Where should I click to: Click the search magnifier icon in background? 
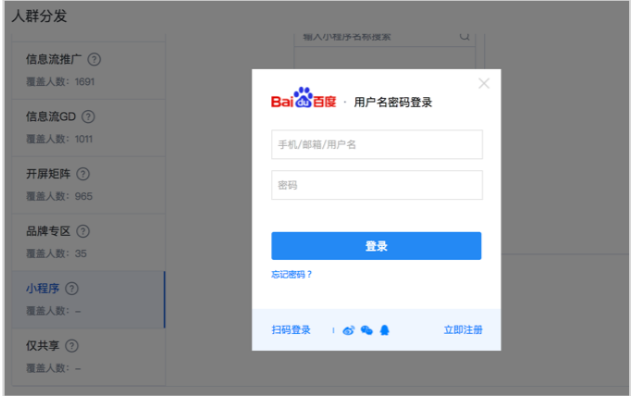[x=465, y=36]
